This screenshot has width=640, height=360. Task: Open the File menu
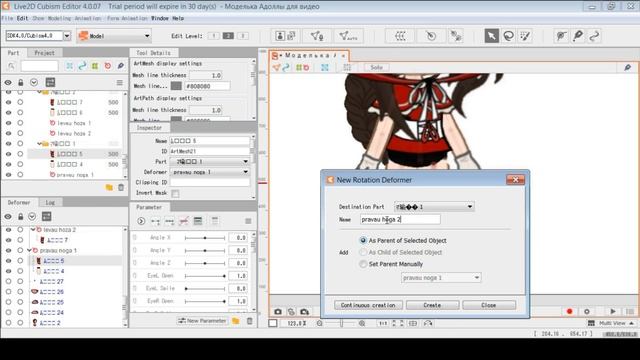coord(7,18)
